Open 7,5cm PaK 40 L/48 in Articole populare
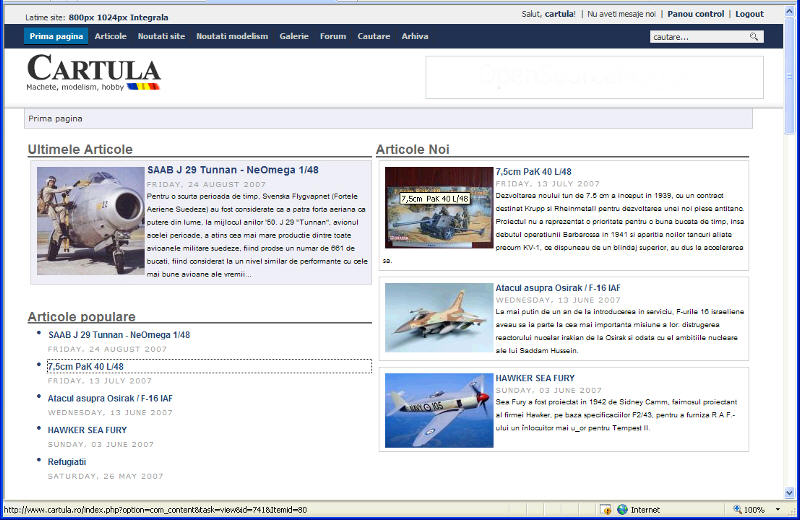This screenshot has width=800, height=520. 86,366
